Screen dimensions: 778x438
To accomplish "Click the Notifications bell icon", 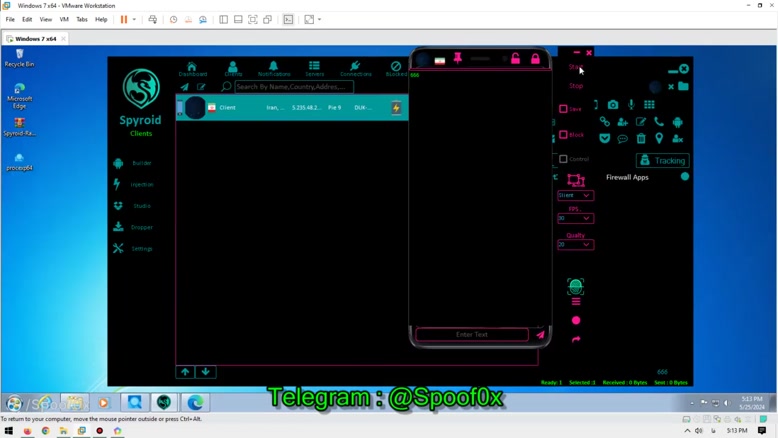I will coord(273,66).
